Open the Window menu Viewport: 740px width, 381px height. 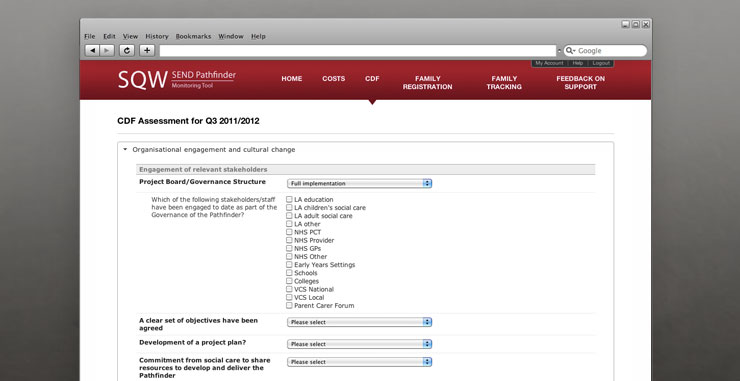click(x=231, y=36)
